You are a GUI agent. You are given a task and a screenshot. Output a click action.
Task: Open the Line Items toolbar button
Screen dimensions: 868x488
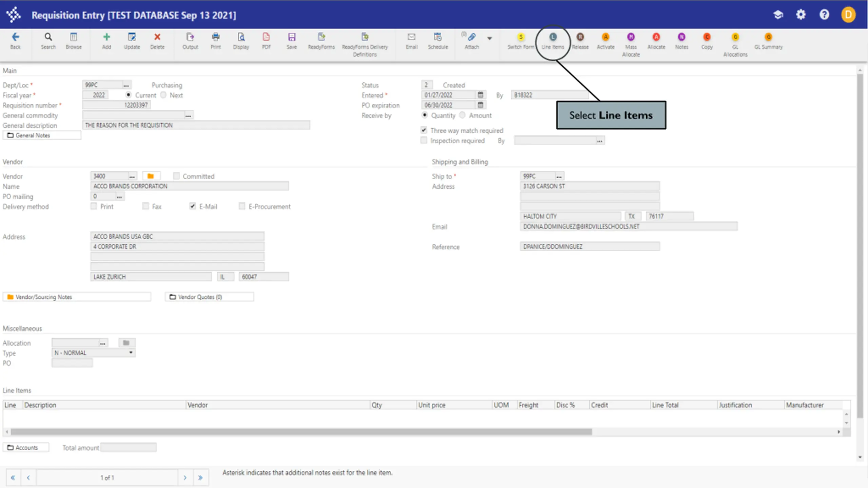[553, 41]
